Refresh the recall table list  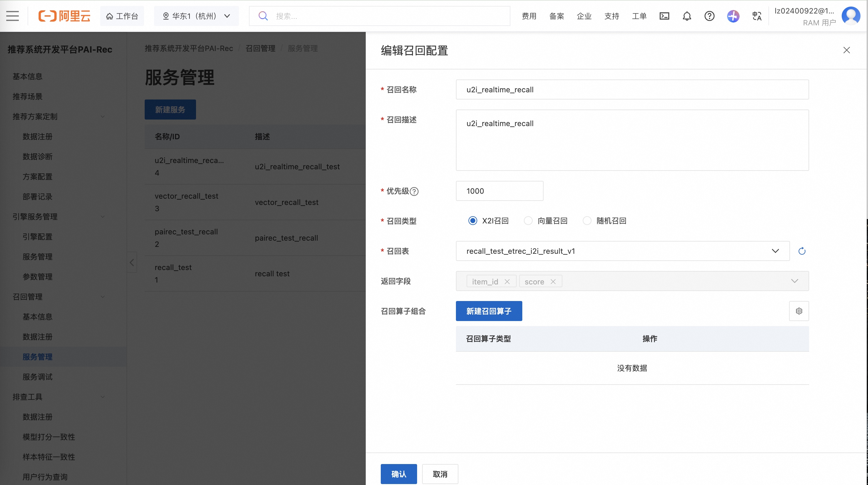pyautogui.click(x=802, y=251)
